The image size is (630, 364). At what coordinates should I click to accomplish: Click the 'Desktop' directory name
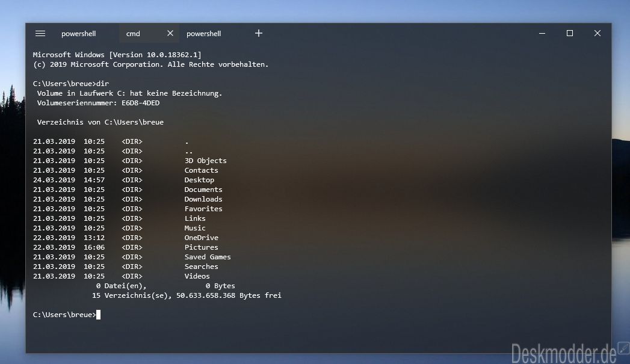coord(199,180)
